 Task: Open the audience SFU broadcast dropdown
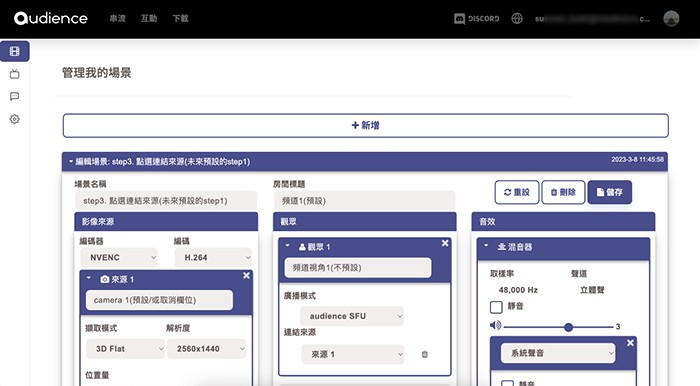[x=352, y=316]
